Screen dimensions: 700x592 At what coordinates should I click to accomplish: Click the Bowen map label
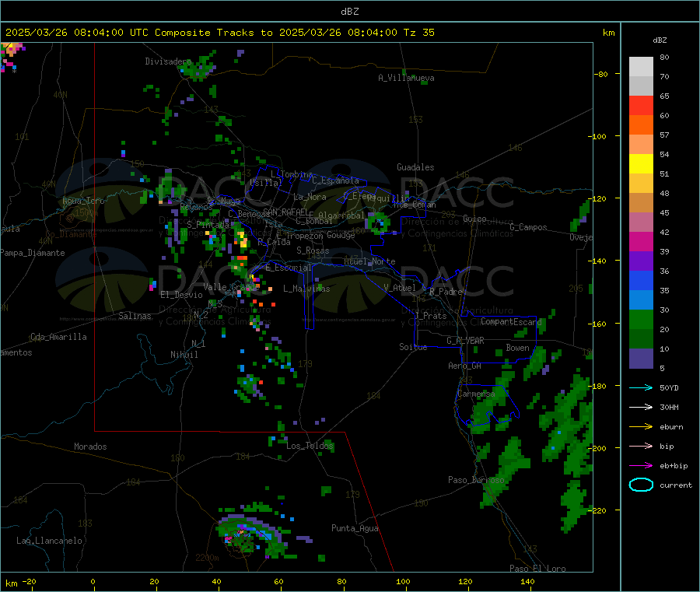518,348
